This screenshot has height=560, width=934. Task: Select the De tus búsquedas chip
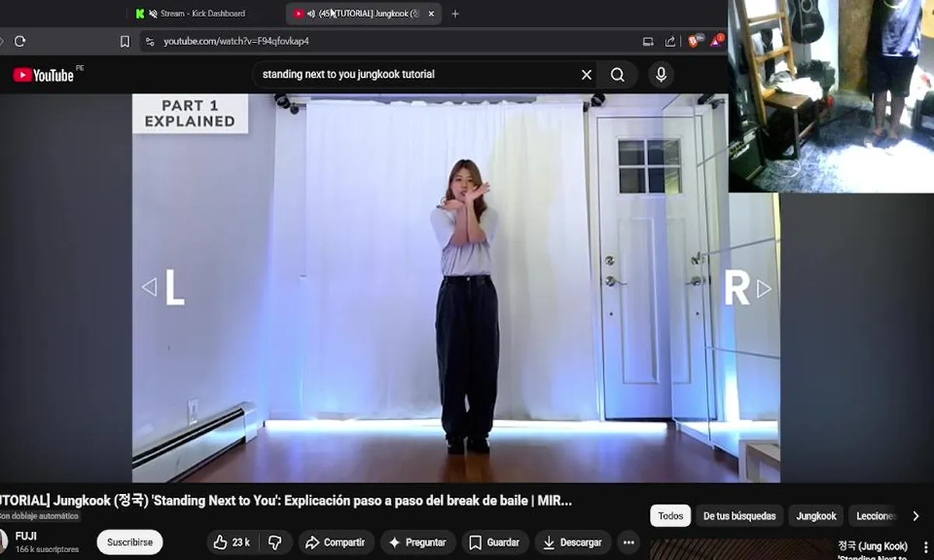739,516
